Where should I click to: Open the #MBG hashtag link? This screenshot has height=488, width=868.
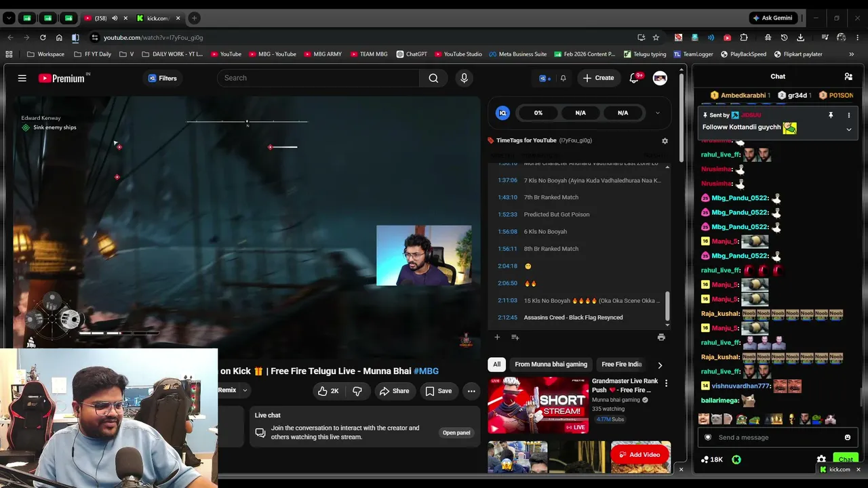point(426,371)
